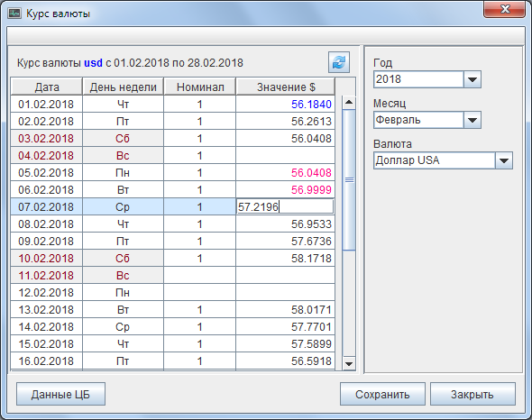Click the vertical scrollbar thumb
The width and height of the screenshot is (532, 420).
click(x=349, y=179)
